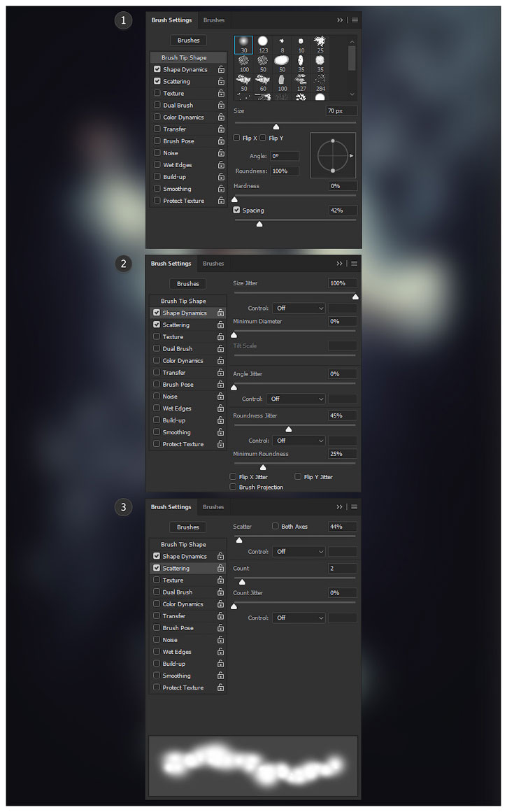Enable the Flip X checkbox
Image resolution: width=507 pixels, height=812 pixels.
coord(236,138)
